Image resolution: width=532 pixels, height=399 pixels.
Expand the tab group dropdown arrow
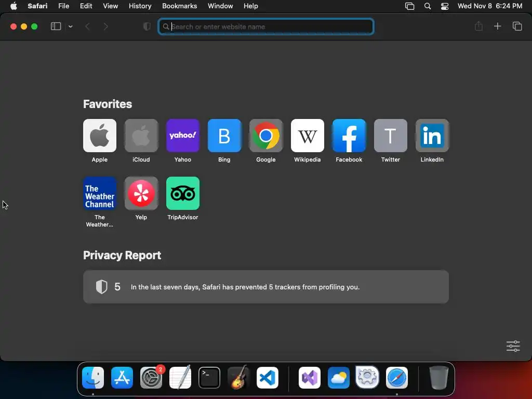coord(71,26)
